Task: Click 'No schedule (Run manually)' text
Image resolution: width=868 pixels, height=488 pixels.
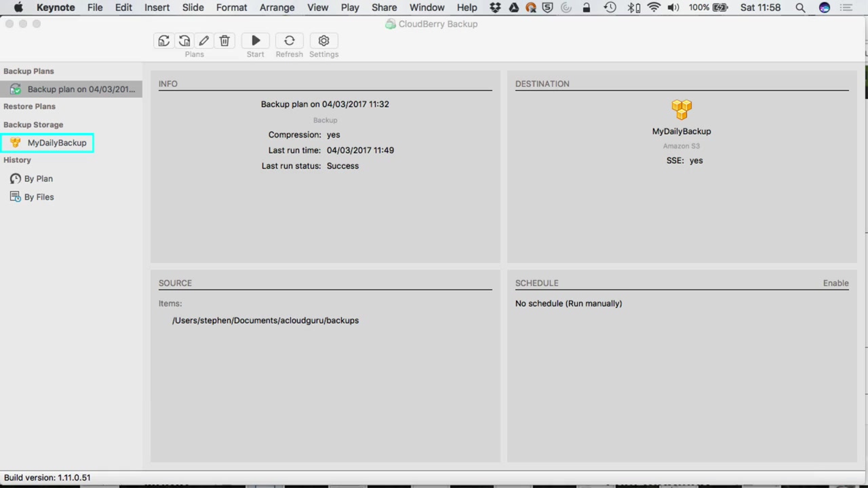Action: pyautogui.click(x=568, y=303)
